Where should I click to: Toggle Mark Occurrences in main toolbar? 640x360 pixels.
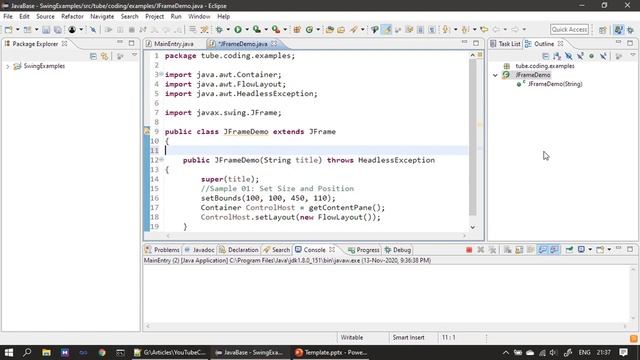pos(386,29)
